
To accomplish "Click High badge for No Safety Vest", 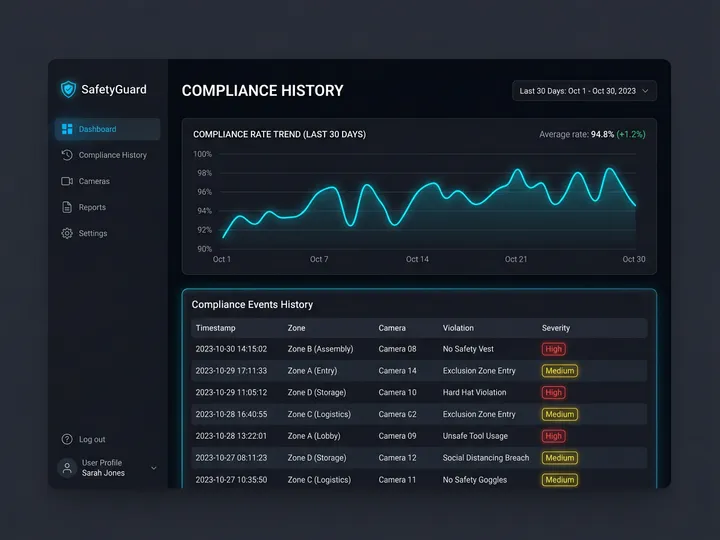I will pyautogui.click(x=553, y=349).
